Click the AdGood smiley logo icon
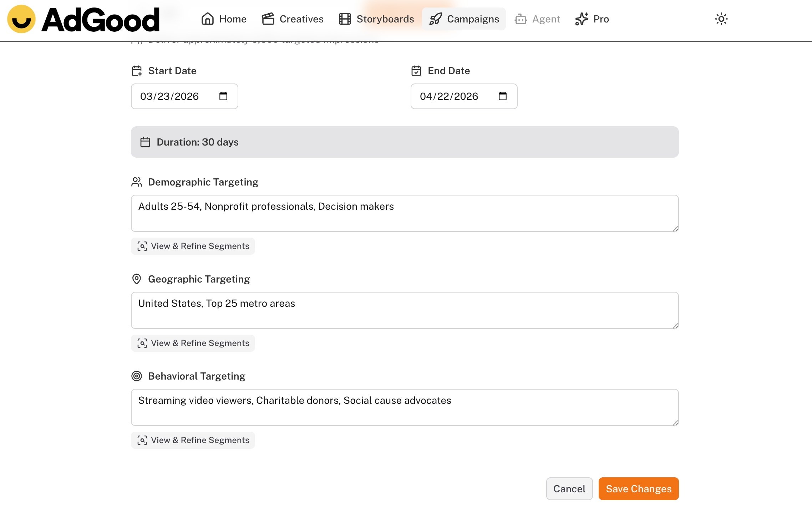Viewport: 812px width, 518px height. (x=21, y=19)
